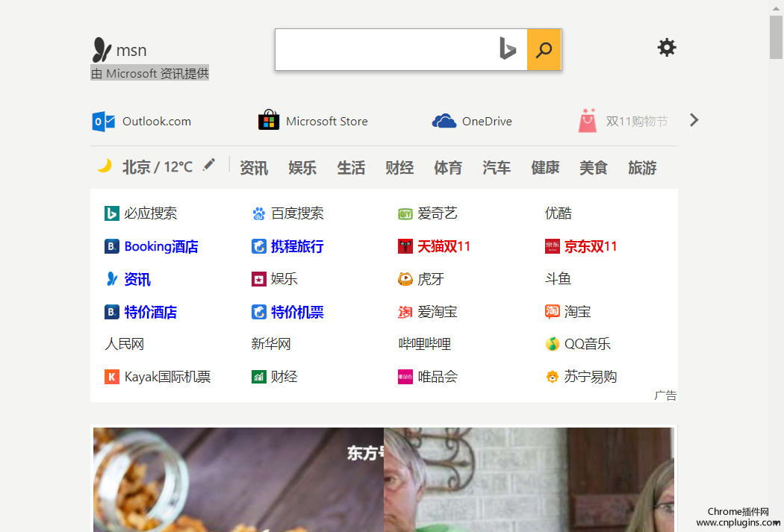Click the vertical scrollbar thumb
The image size is (784, 532).
[776, 37]
